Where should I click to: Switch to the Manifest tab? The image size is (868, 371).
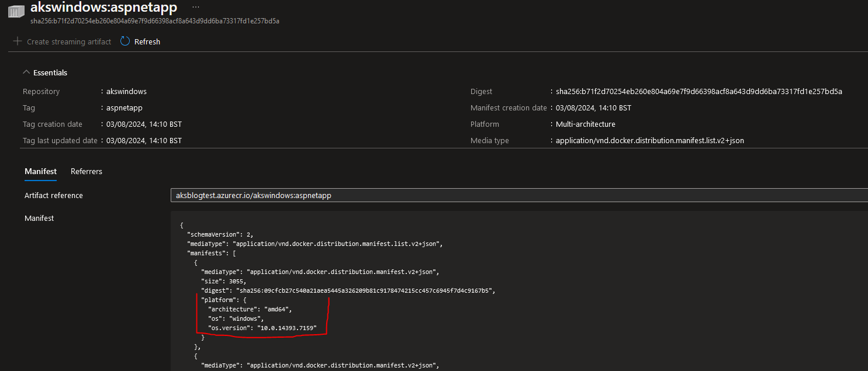click(40, 171)
